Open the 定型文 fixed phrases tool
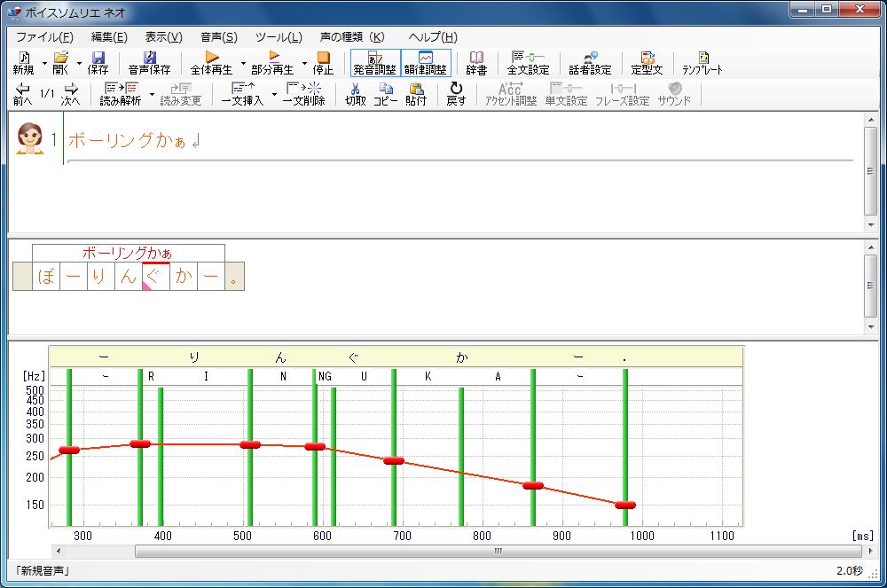Image resolution: width=887 pixels, height=588 pixels. pos(648,63)
